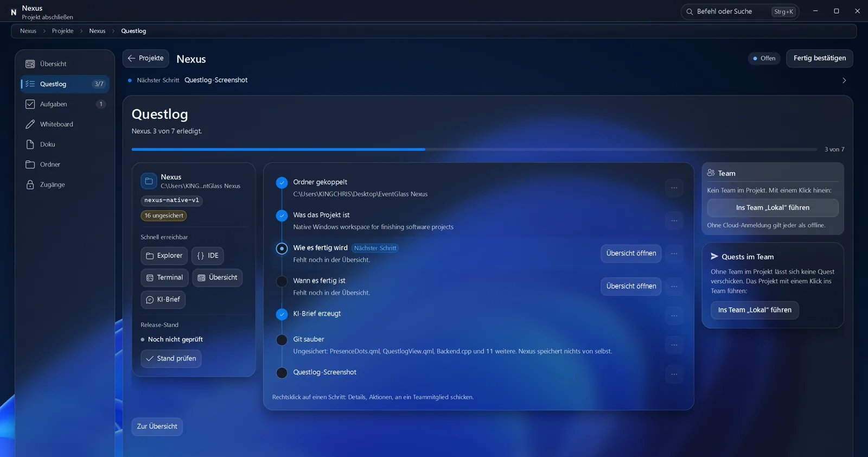Click the Stand prüfen button

[171, 359]
